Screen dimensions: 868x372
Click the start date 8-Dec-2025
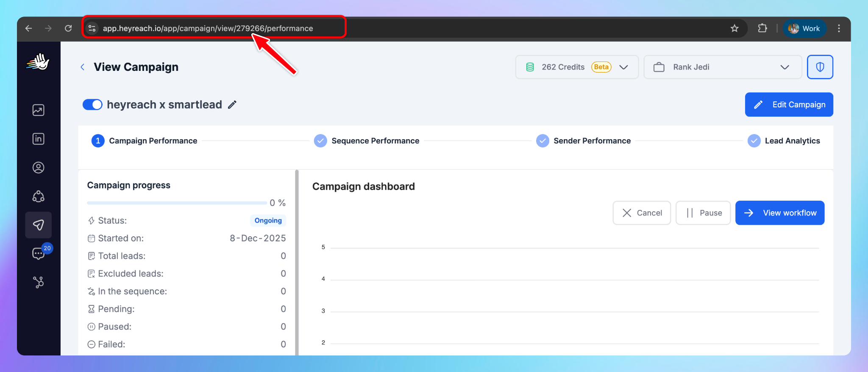(x=258, y=238)
